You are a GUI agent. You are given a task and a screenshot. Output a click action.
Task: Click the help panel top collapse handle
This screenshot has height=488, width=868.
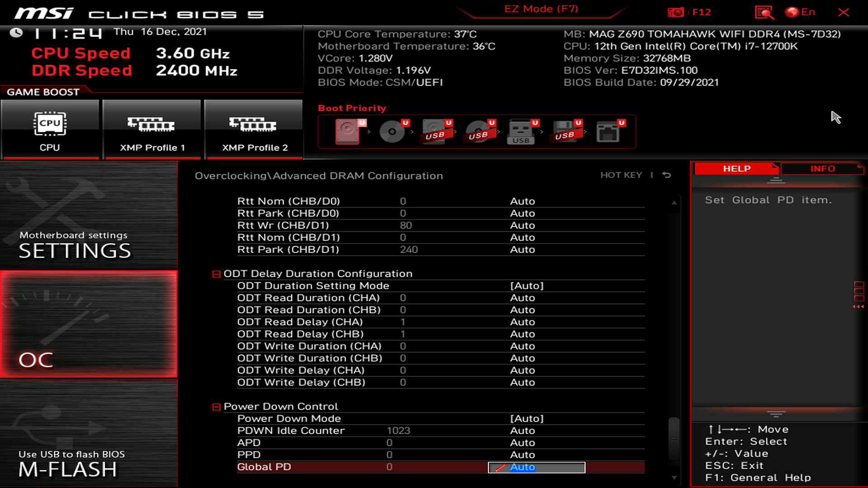(776, 181)
